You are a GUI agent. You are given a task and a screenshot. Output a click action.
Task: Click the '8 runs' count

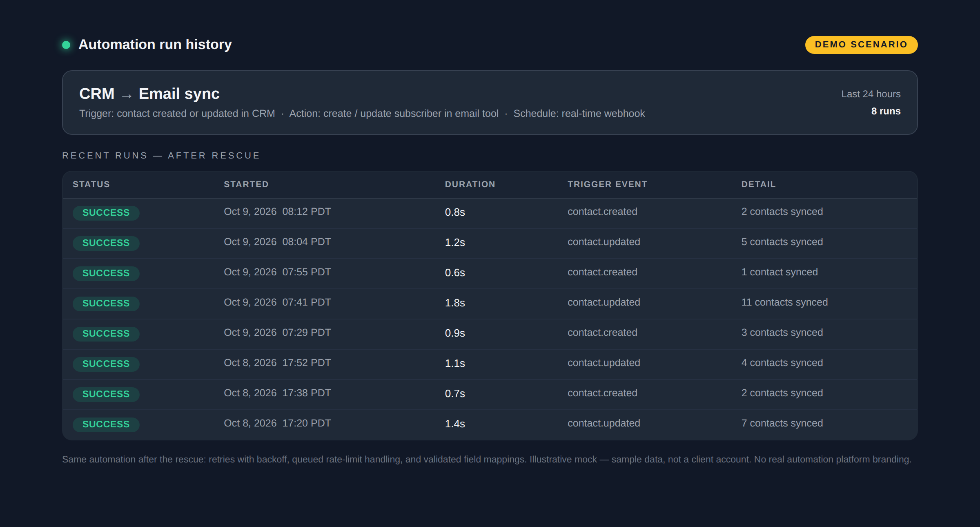[886, 111]
